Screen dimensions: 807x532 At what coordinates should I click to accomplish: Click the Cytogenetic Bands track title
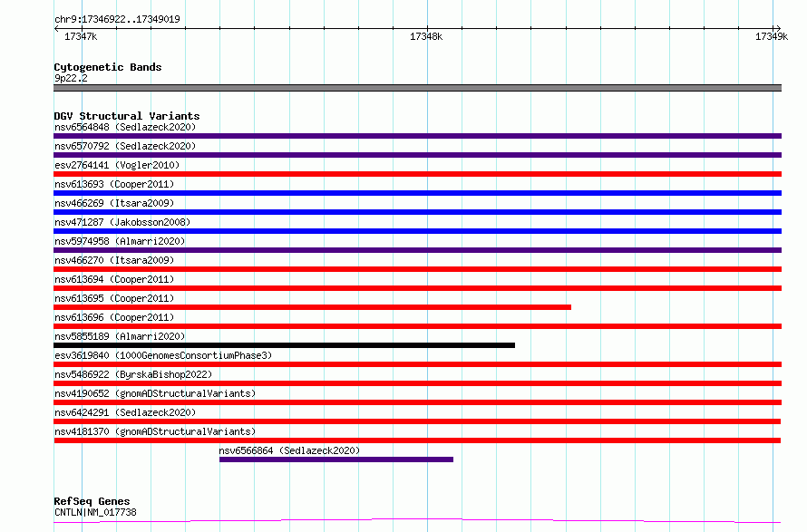coord(108,67)
